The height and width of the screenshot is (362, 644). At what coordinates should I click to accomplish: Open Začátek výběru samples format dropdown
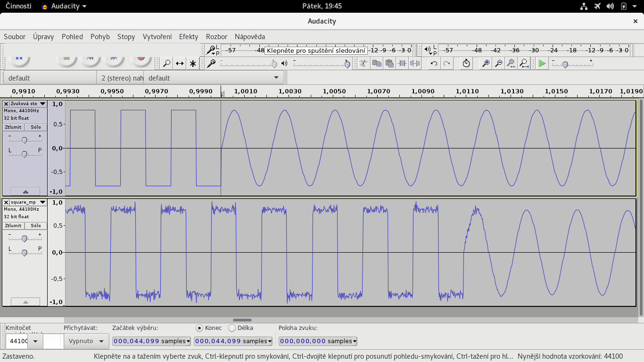click(x=189, y=341)
